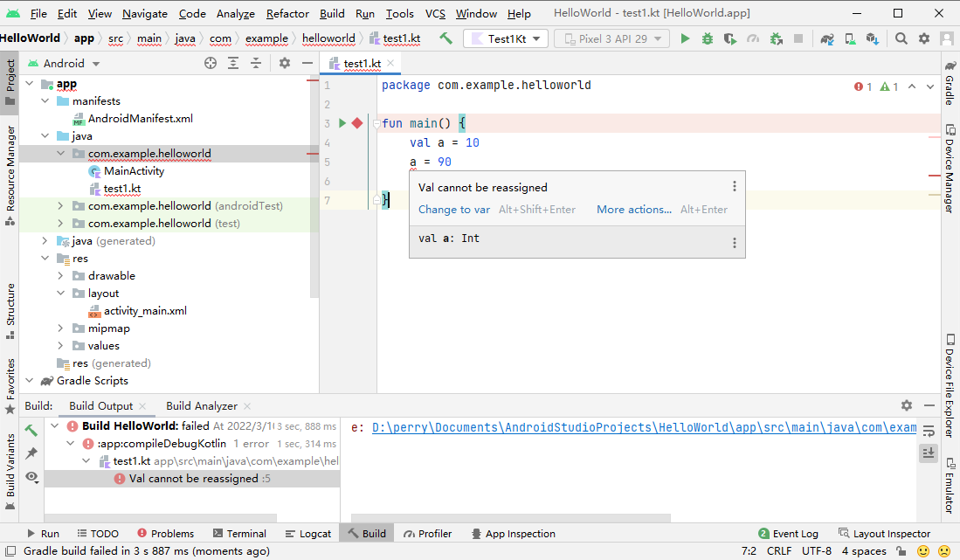Click run gutter icon beside main()
Screen dimensions: 960x560
click(x=342, y=124)
